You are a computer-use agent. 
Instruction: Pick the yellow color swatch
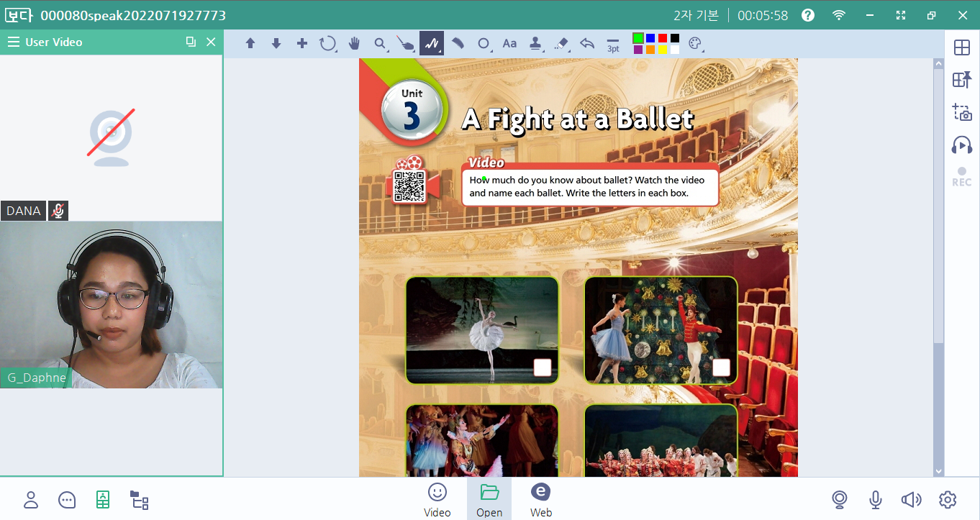[x=663, y=50]
